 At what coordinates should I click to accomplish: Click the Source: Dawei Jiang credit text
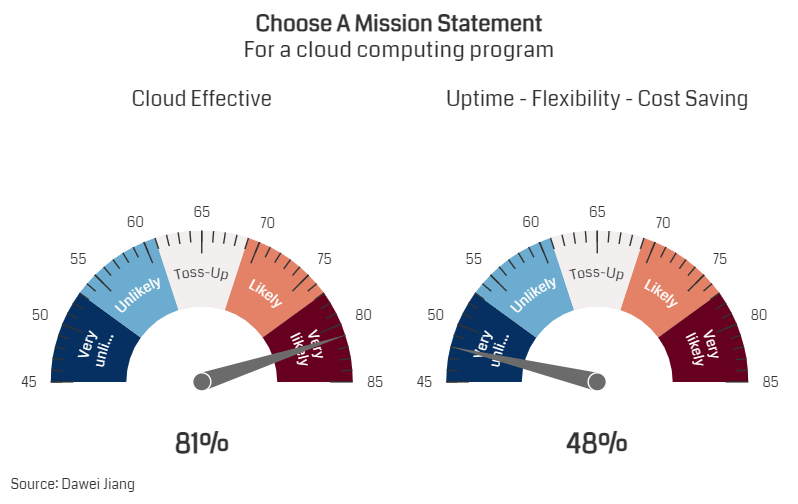pos(73,484)
